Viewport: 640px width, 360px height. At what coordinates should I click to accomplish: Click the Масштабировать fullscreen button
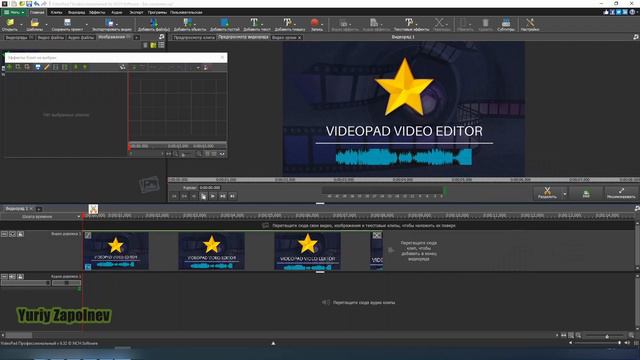[621, 193]
